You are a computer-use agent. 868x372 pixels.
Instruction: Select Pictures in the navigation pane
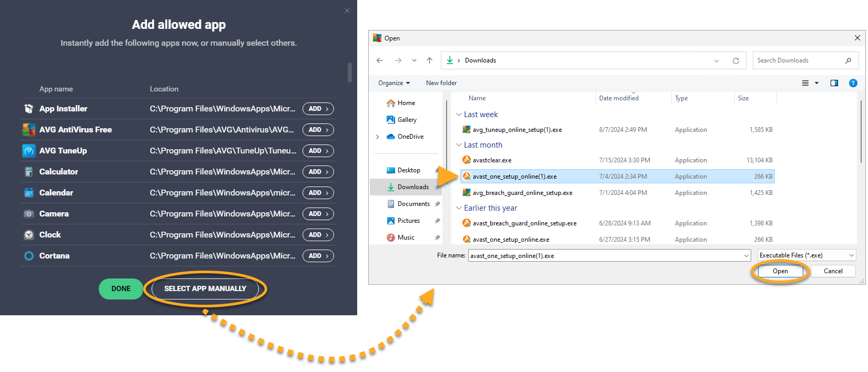pos(408,221)
